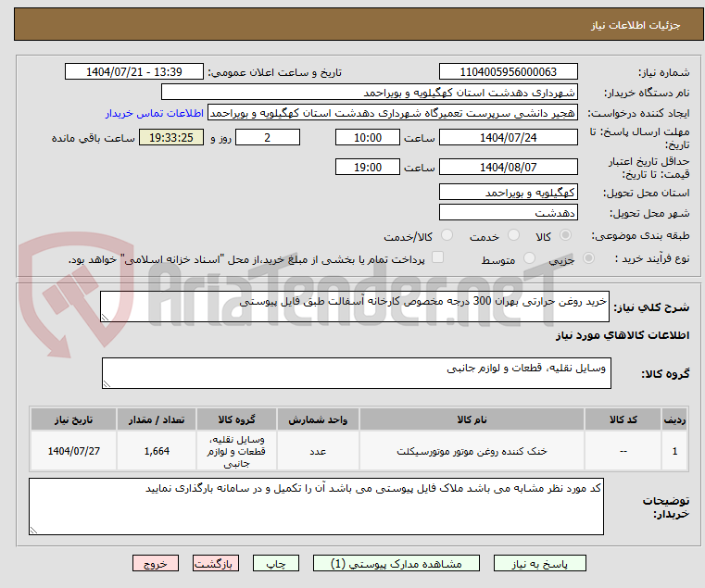Click the کد کالا column header
Image resolution: width=705 pixels, height=588 pixels.
pyautogui.click(x=623, y=419)
